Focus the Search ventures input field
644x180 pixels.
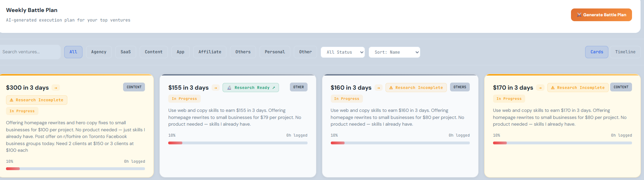tap(30, 52)
